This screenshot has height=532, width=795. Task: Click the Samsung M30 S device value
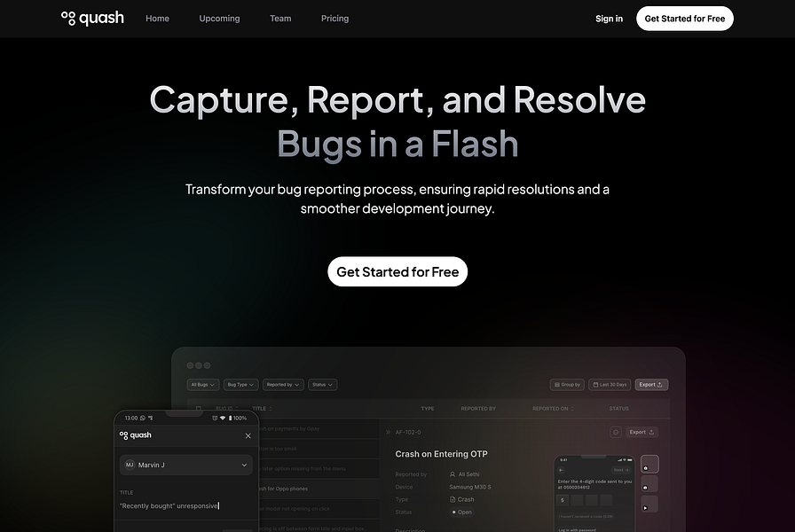tap(470, 487)
